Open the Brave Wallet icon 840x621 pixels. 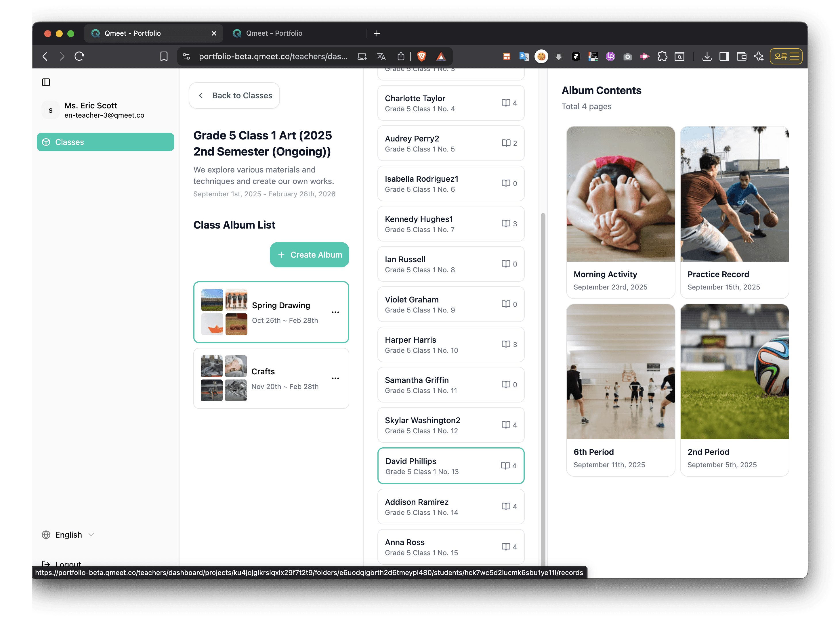click(x=741, y=56)
